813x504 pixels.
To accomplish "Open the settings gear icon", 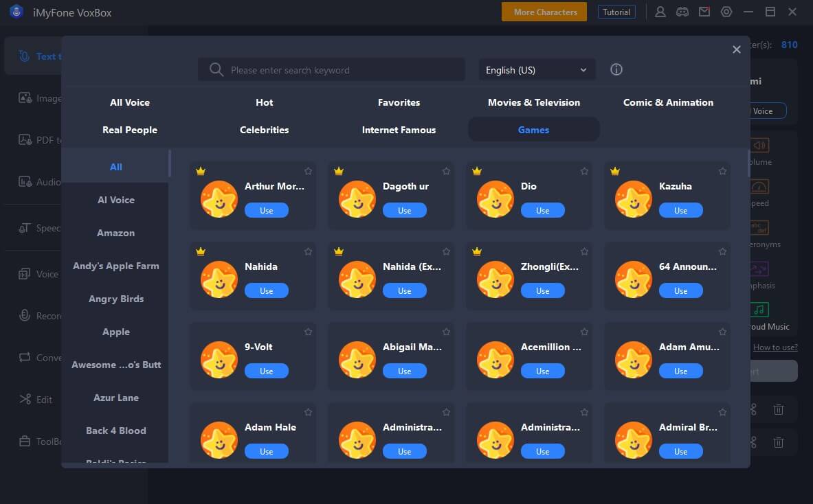I will (x=726, y=12).
